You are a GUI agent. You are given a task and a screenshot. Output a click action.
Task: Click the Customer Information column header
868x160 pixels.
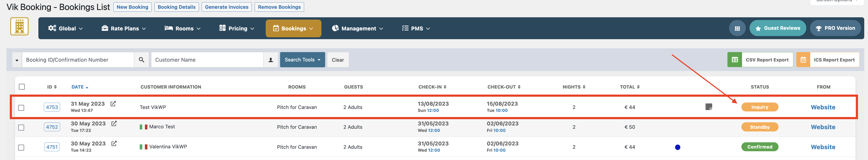pyautogui.click(x=171, y=87)
